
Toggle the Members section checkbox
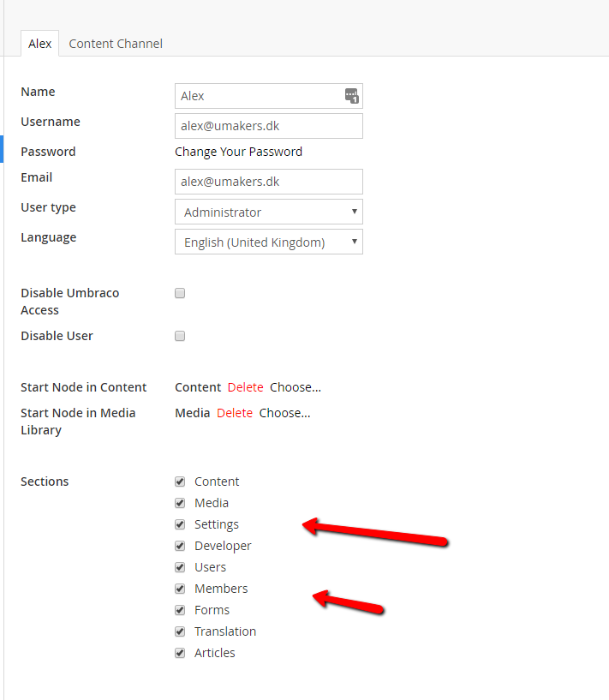tap(180, 589)
